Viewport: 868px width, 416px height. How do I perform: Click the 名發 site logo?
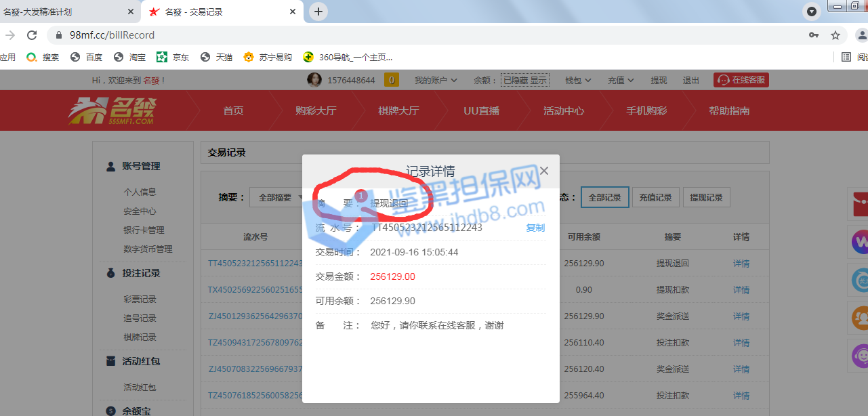pyautogui.click(x=112, y=111)
